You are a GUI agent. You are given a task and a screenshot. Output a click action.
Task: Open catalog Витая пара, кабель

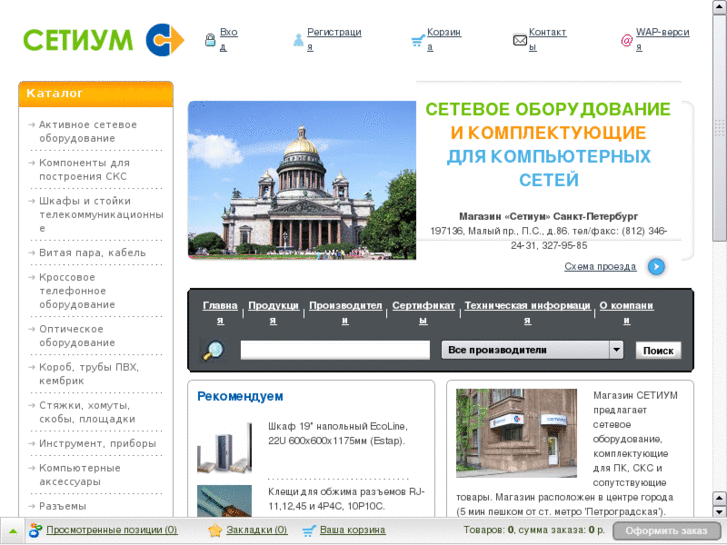coord(92,253)
